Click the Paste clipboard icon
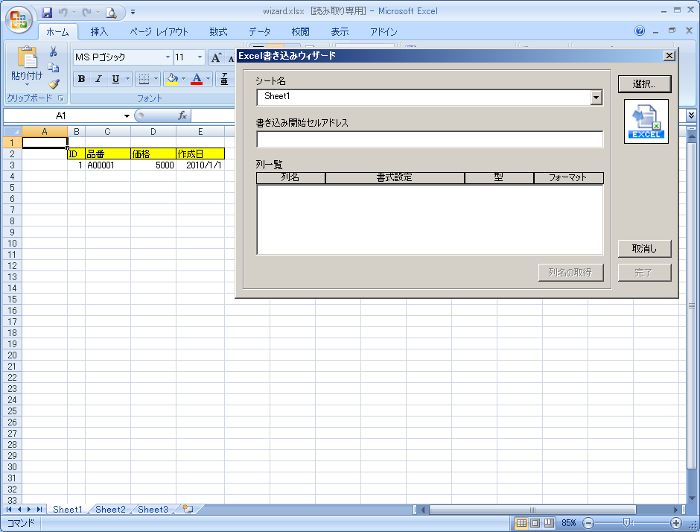Viewport: 700px width, 532px height. pos(27,58)
